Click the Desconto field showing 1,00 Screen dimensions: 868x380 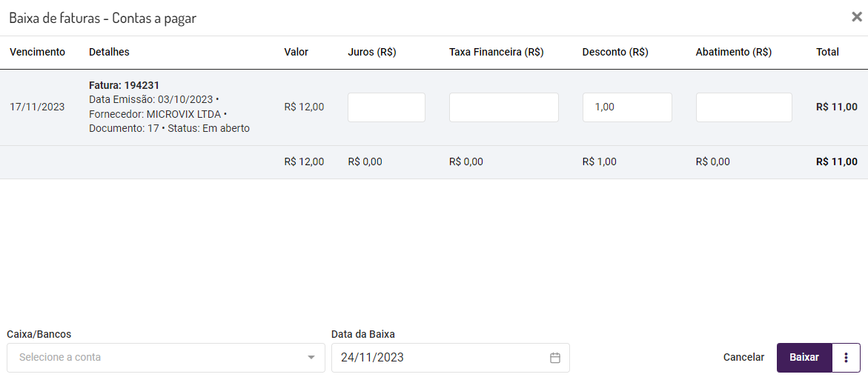[x=627, y=107]
